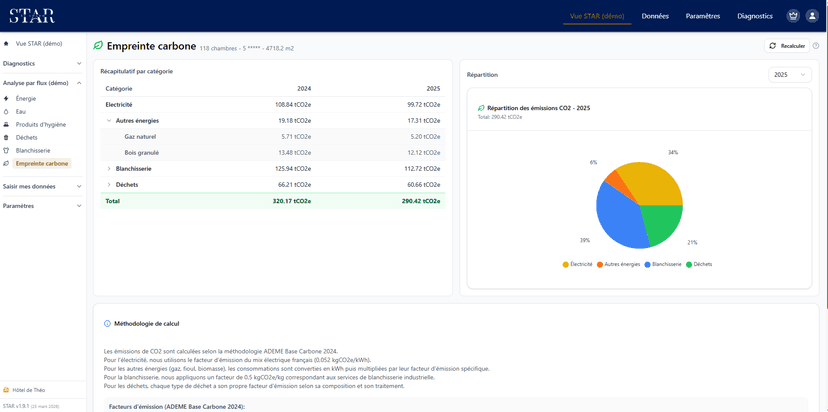Click the lightning icon next to Énergie

[x=6, y=98]
